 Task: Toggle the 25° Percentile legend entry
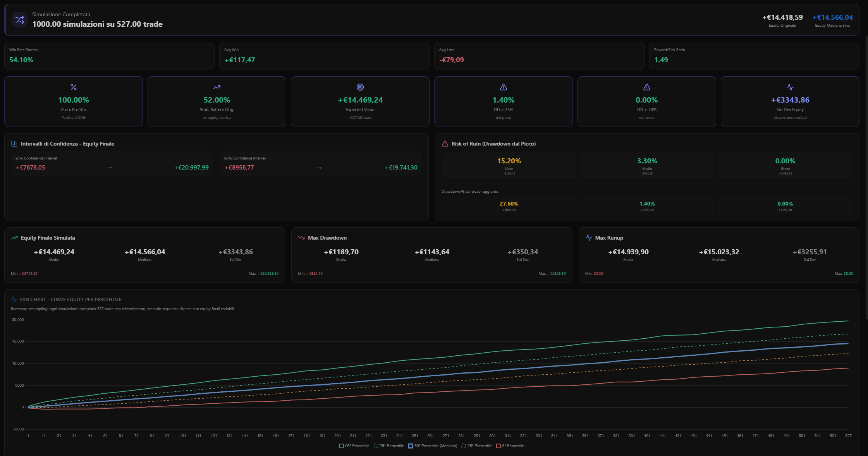[477, 446]
